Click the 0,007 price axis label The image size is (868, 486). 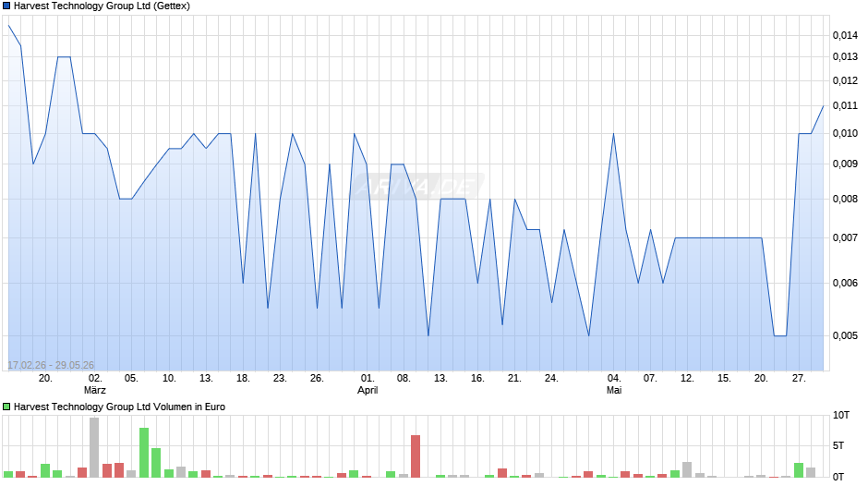pos(845,237)
